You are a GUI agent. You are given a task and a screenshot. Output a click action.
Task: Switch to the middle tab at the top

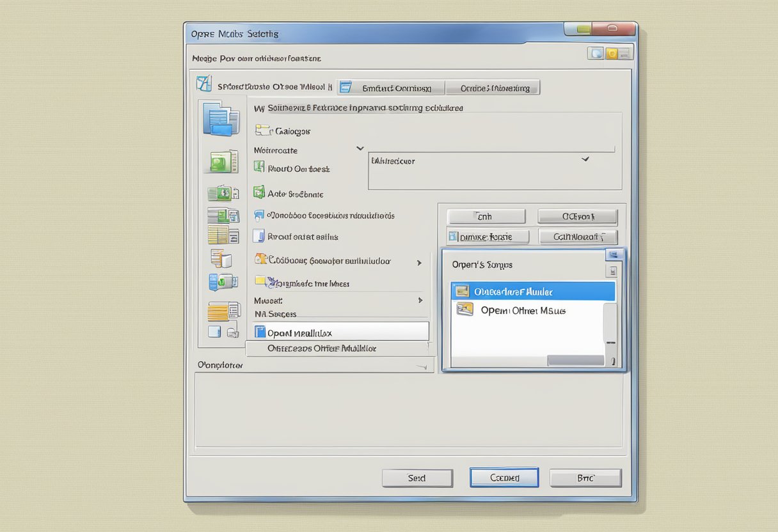(391, 87)
